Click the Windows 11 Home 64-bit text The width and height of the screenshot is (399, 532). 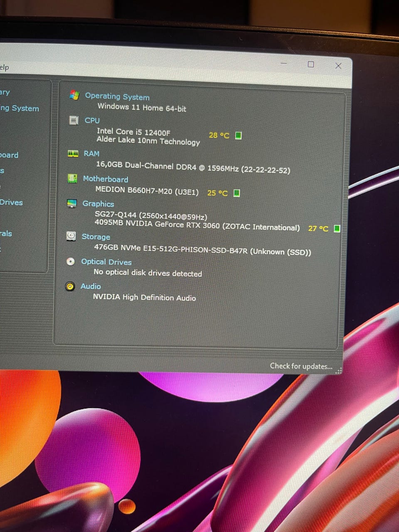click(x=142, y=107)
